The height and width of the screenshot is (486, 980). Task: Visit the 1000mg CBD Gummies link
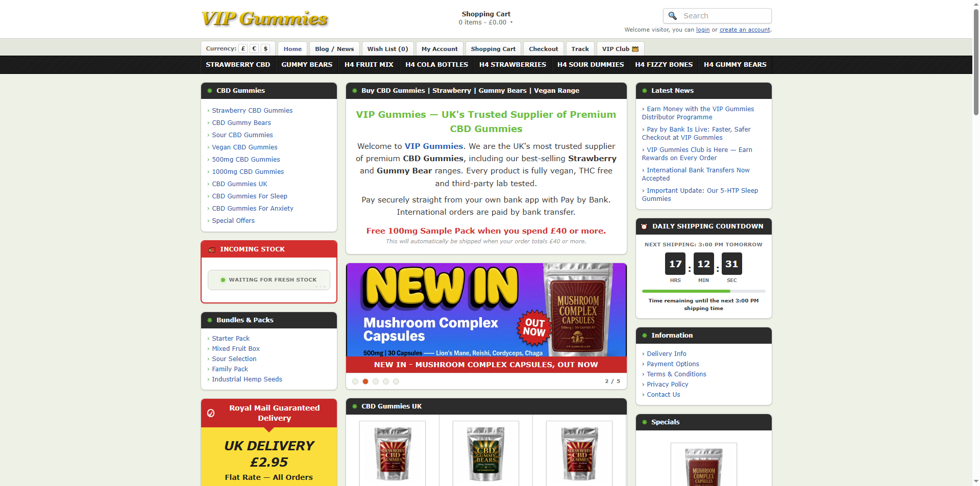tap(248, 172)
